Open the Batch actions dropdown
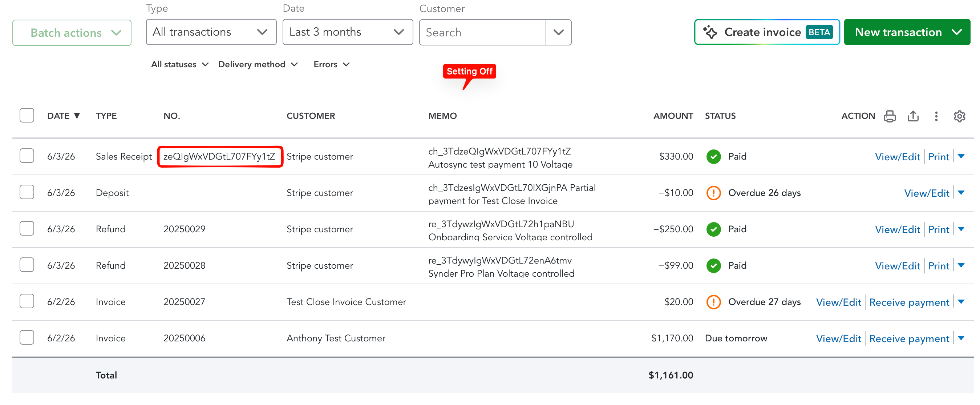This screenshot has width=980, height=405. pyautogui.click(x=72, y=33)
